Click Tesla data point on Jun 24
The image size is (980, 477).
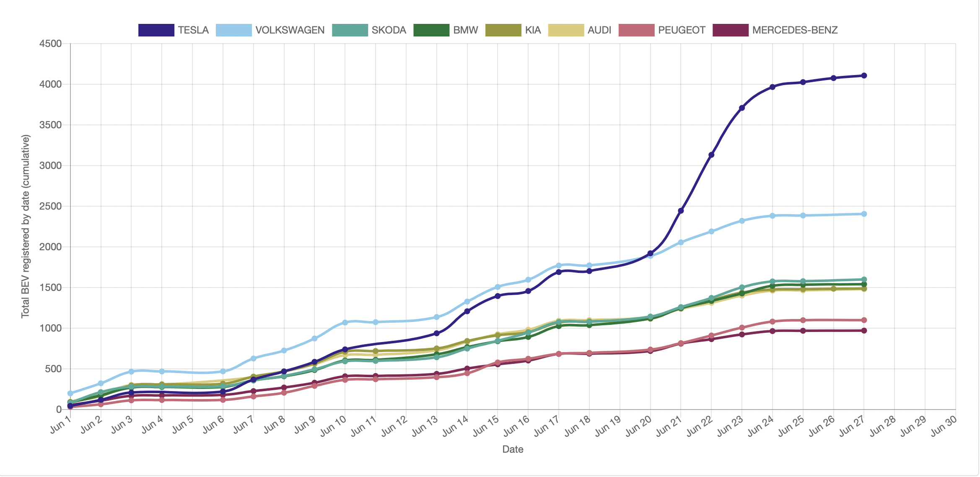(773, 87)
